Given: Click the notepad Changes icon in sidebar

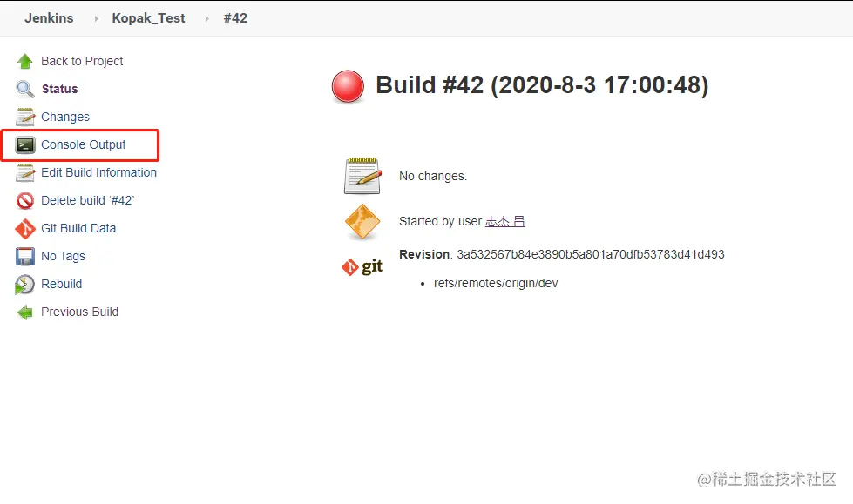Looking at the screenshot, I should tap(25, 117).
